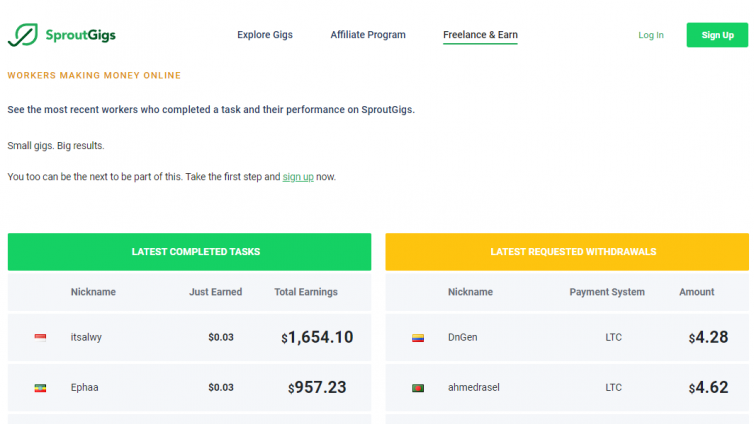Image resolution: width=754 pixels, height=424 pixels.
Task: Open the Explore Gigs menu item
Action: point(265,35)
